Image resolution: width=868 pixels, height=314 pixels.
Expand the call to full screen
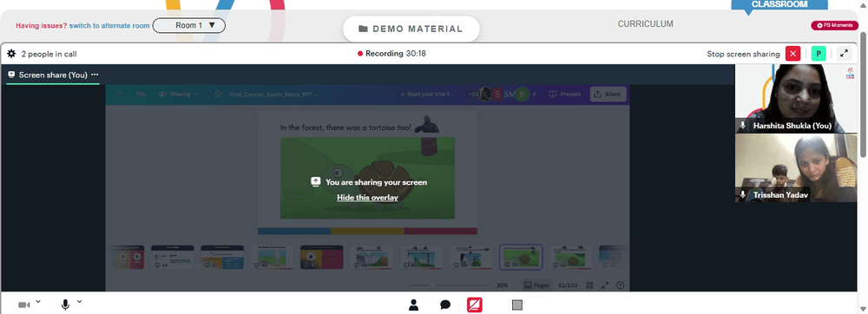[x=844, y=54]
